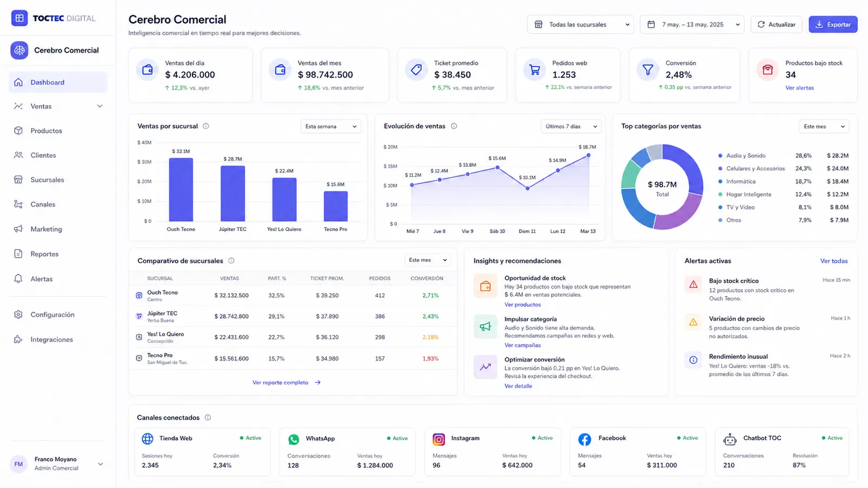This screenshot has height=488, width=868.
Task: Click the Ticket promedio tag icon
Action: (416, 70)
